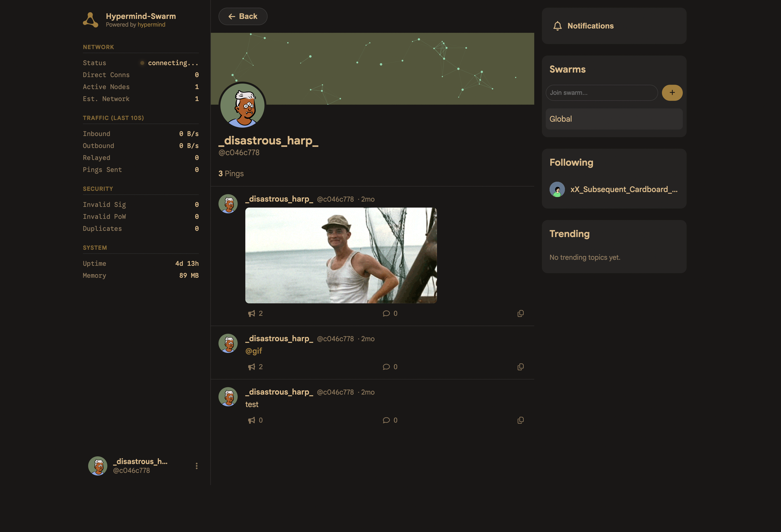Click the large profile avatar
Image resolution: width=781 pixels, height=532 pixels.
tap(242, 105)
